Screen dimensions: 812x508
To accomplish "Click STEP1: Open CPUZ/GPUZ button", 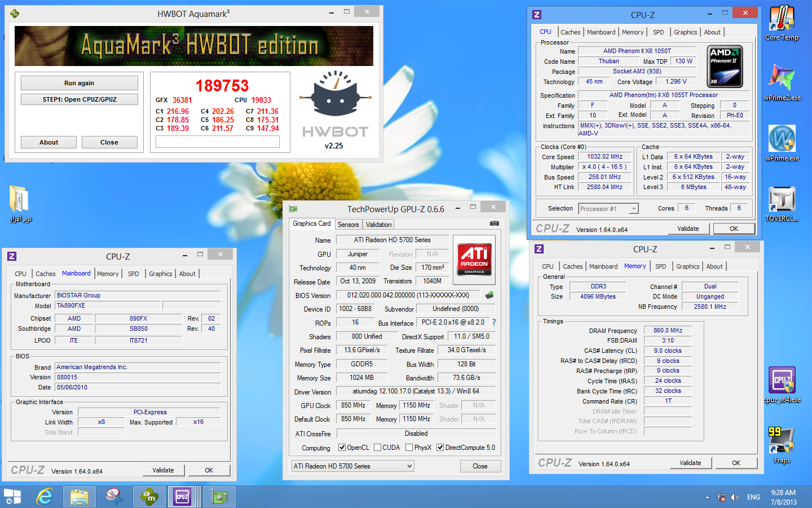I will (x=79, y=99).
